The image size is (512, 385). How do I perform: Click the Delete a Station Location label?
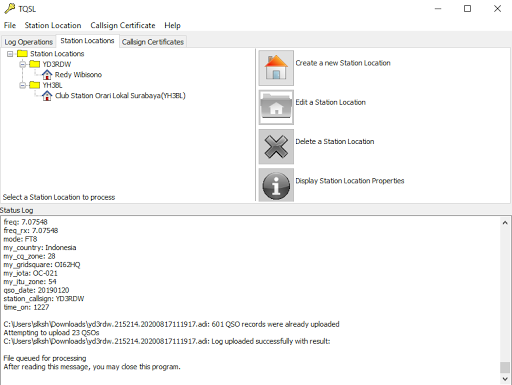click(x=335, y=141)
